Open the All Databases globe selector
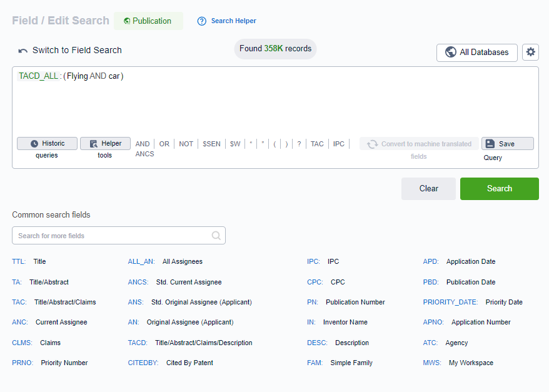Image resolution: width=549 pixels, height=392 pixels. [476, 53]
